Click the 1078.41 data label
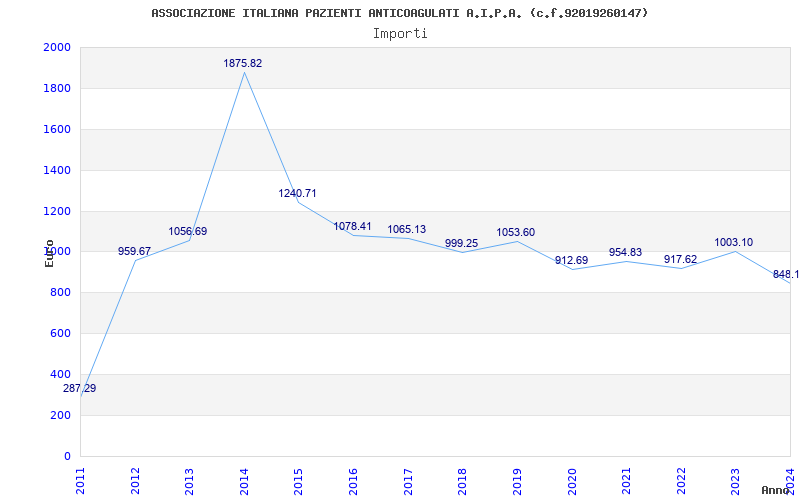The height and width of the screenshot is (500, 800). coord(353,226)
